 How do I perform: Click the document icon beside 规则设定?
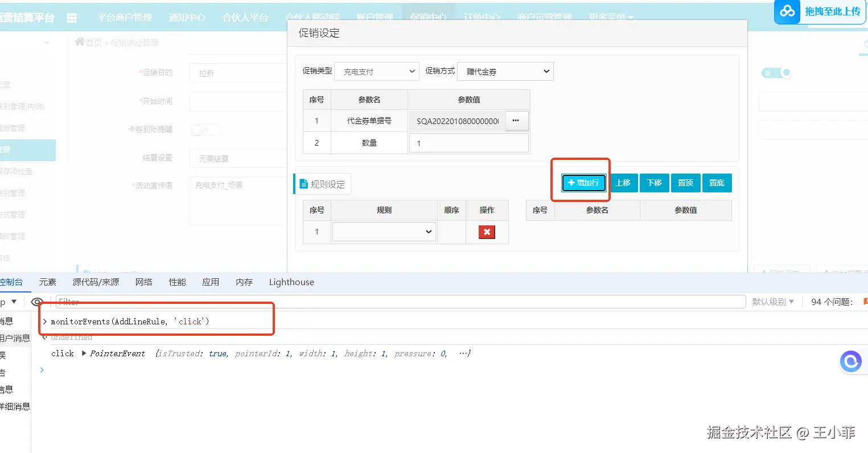303,184
